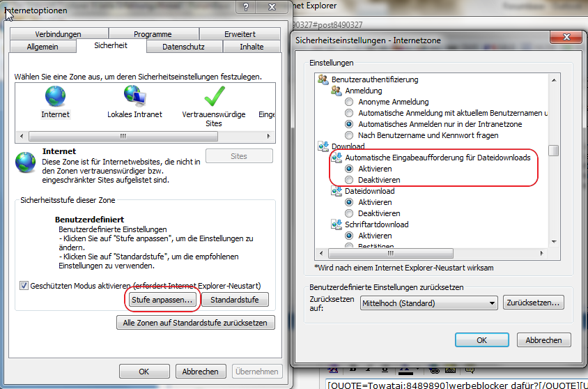Image resolution: width=588 pixels, height=389 pixels.
Task: Select Anonyme Anmeldung radio option
Action: click(x=349, y=102)
